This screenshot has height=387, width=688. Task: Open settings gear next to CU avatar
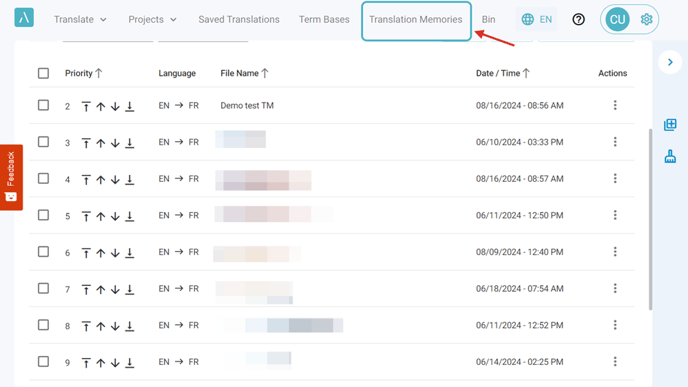pos(646,19)
